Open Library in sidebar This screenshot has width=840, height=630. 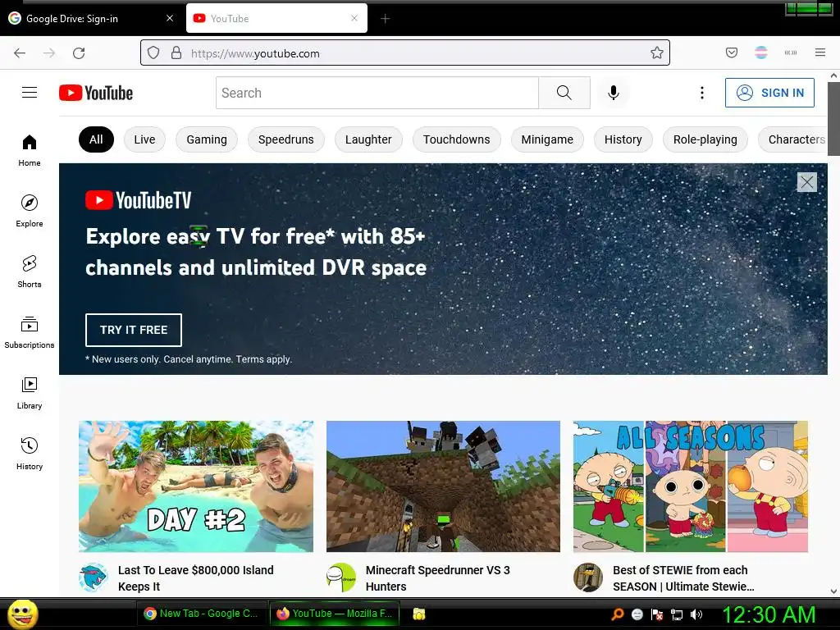(x=30, y=393)
